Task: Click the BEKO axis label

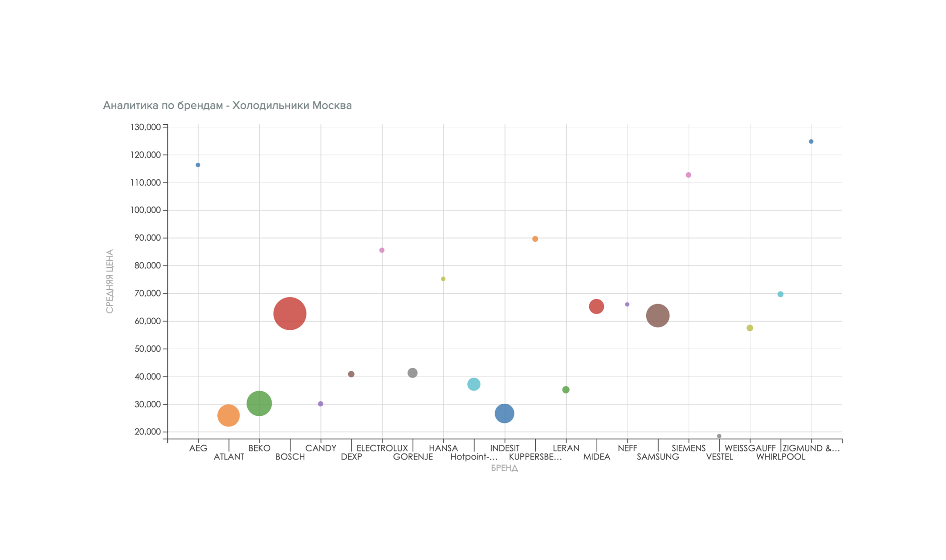Action: pyautogui.click(x=259, y=448)
